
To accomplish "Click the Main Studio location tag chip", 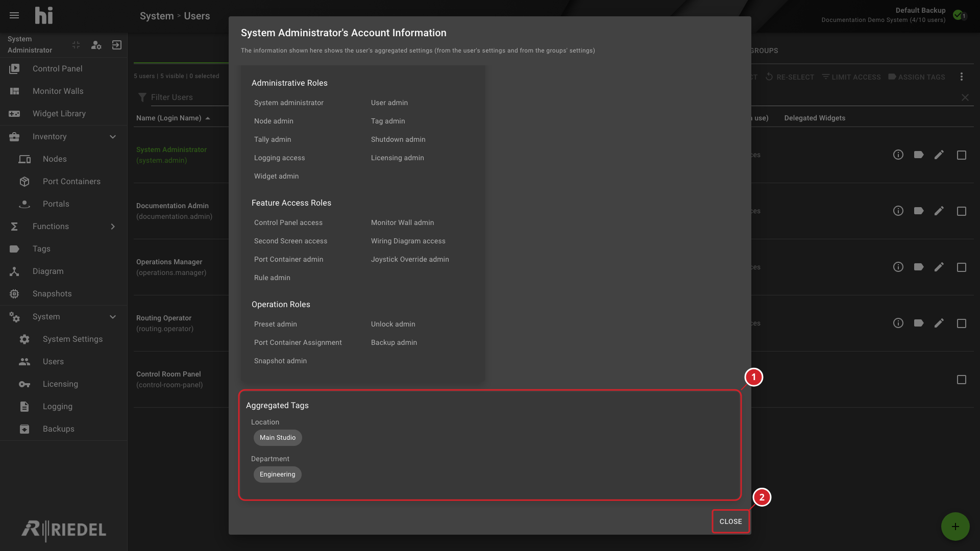I will 278,438.
